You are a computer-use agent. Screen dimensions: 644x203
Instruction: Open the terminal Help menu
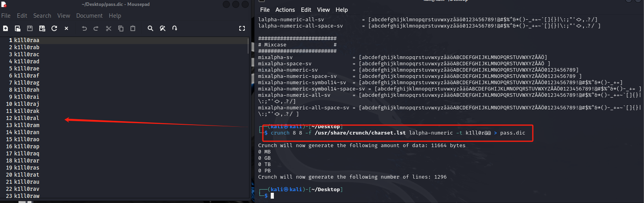point(342,10)
